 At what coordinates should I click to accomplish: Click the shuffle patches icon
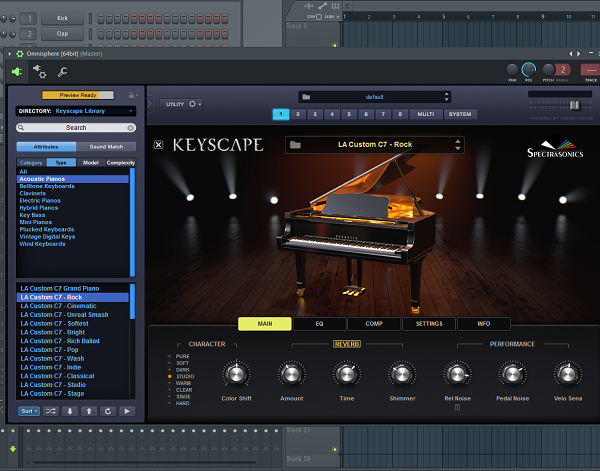(x=51, y=411)
